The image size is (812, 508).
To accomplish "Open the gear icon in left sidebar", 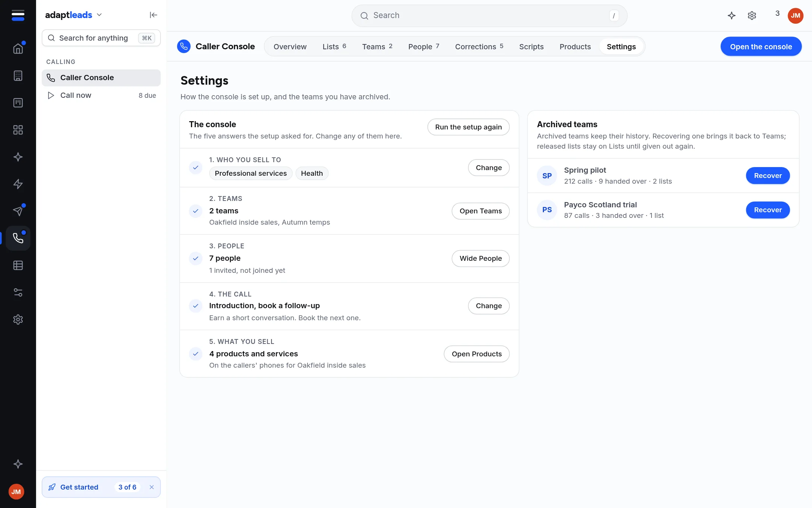I will (18, 319).
